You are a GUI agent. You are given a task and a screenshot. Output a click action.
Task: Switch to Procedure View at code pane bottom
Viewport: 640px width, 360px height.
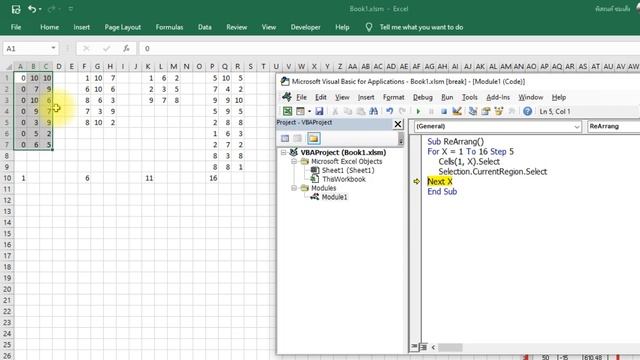click(414, 347)
